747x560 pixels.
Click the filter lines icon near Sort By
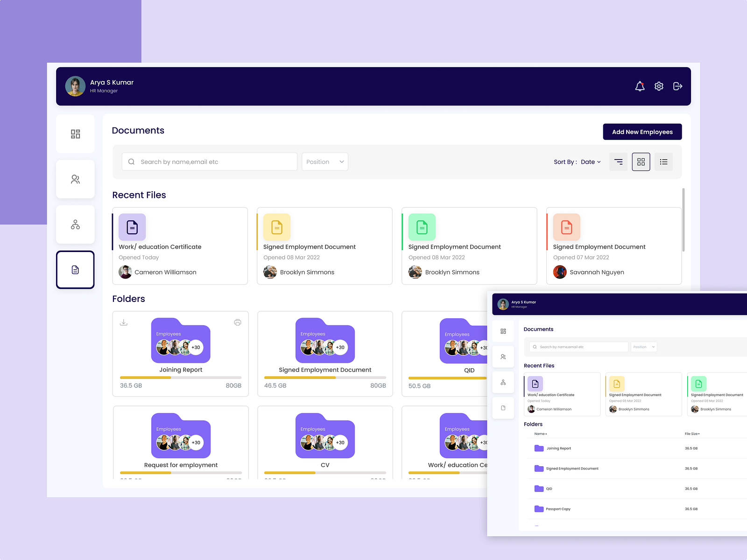[x=619, y=162]
